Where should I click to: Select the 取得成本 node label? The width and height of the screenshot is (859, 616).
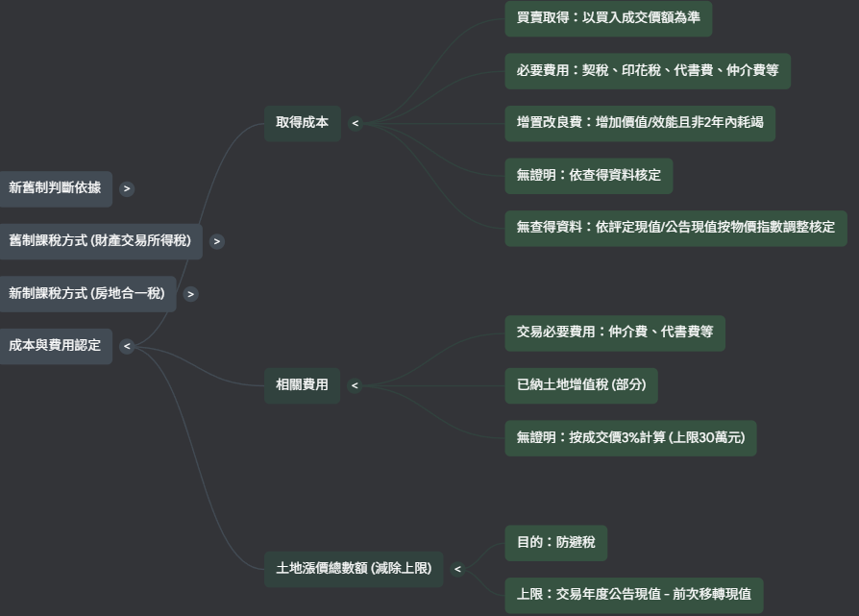[302, 123]
